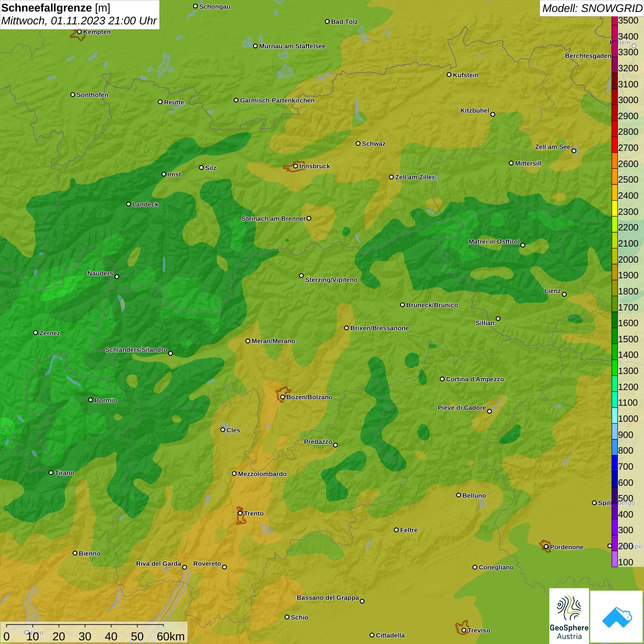Click the blue snowy roof logo
This screenshot has width=644, height=644.
[616, 617]
